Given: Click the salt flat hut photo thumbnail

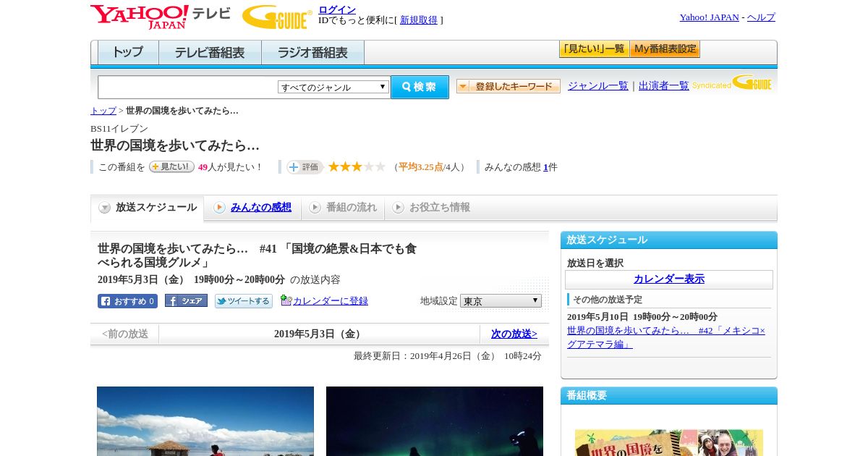Looking at the screenshot, I should tap(205, 421).
